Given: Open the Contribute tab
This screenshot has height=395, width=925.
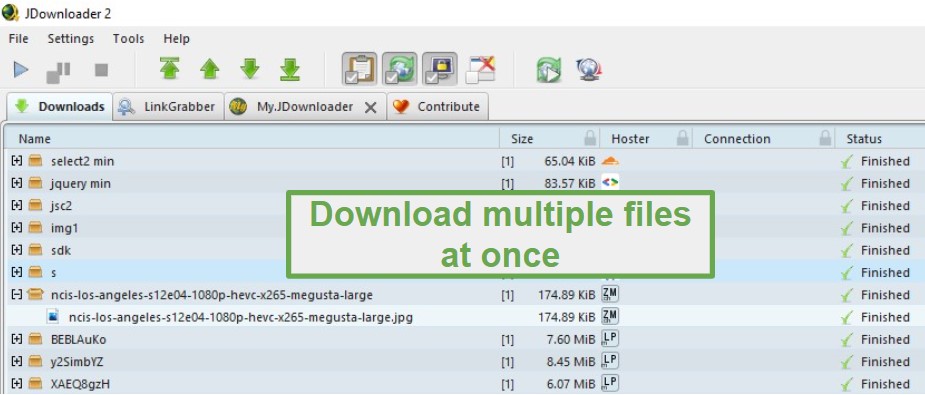Looking at the screenshot, I should point(438,107).
